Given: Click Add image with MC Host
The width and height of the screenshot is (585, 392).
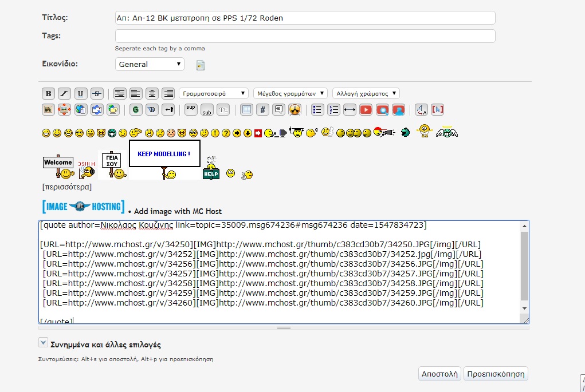Looking at the screenshot, I should click(x=178, y=211).
